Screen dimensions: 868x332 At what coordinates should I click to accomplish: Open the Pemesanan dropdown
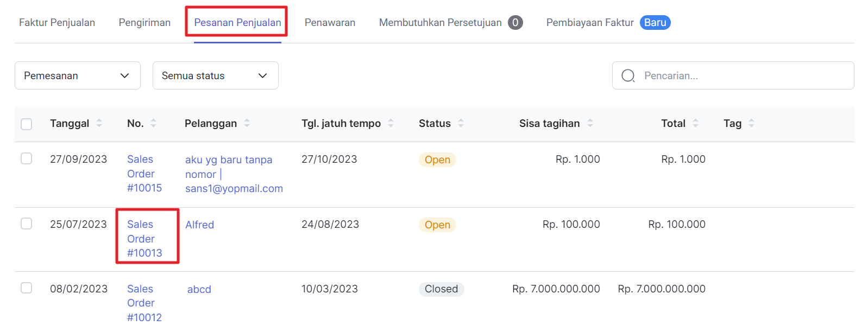[x=77, y=75]
